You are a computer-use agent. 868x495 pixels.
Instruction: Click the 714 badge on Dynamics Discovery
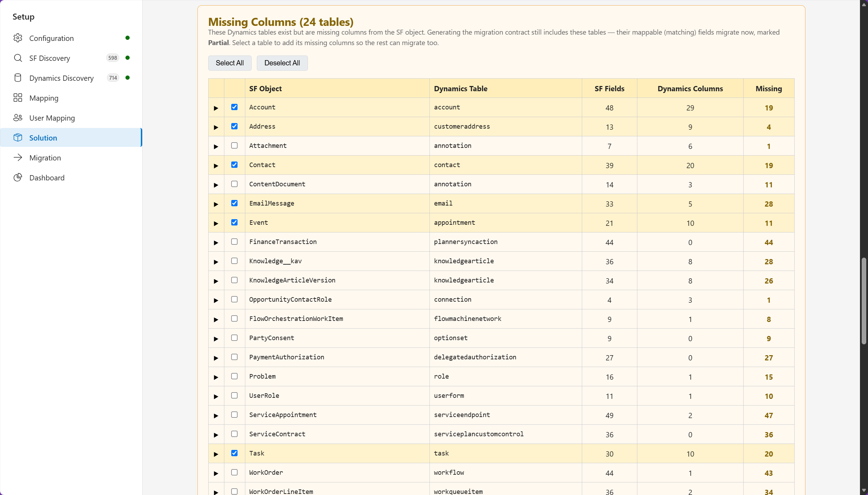click(x=113, y=78)
